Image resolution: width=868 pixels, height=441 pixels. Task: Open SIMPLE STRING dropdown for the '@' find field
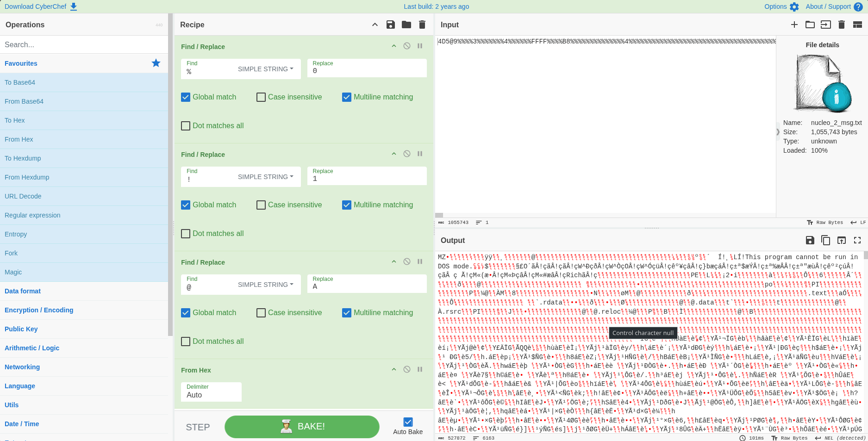click(x=266, y=285)
